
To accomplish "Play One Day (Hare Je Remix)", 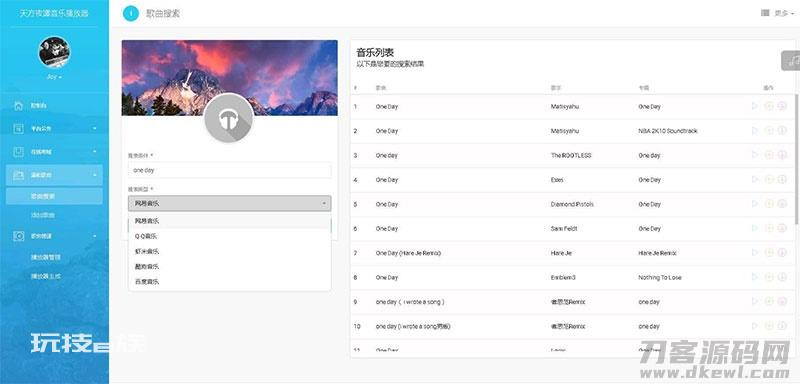I will 755,253.
